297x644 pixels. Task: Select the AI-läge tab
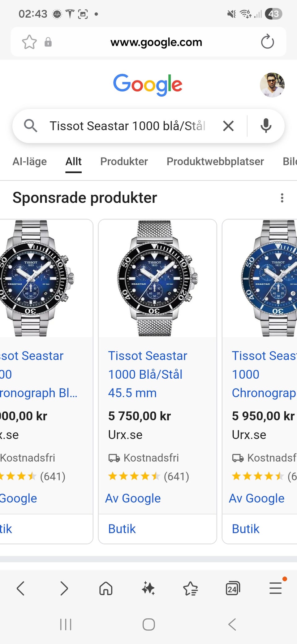[30, 162]
